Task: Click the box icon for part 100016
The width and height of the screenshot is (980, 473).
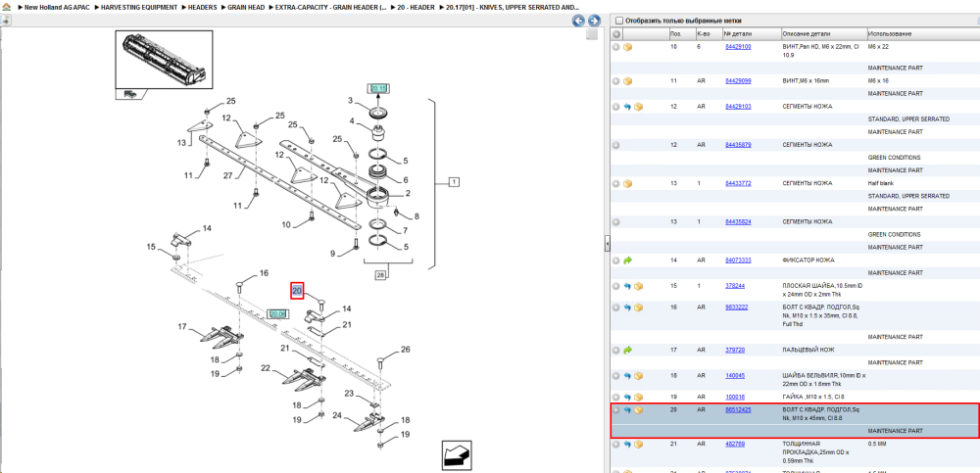Action: [638, 398]
